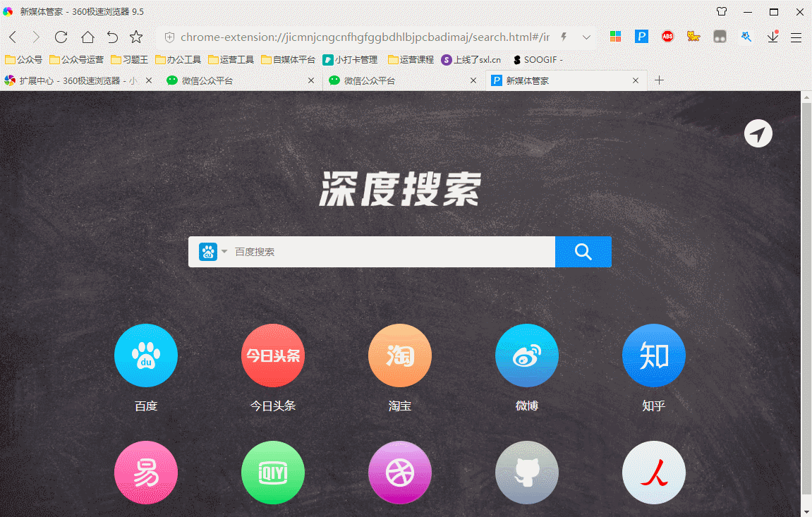
Task: Click the blue magnifier search button
Action: tap(583, 252)
